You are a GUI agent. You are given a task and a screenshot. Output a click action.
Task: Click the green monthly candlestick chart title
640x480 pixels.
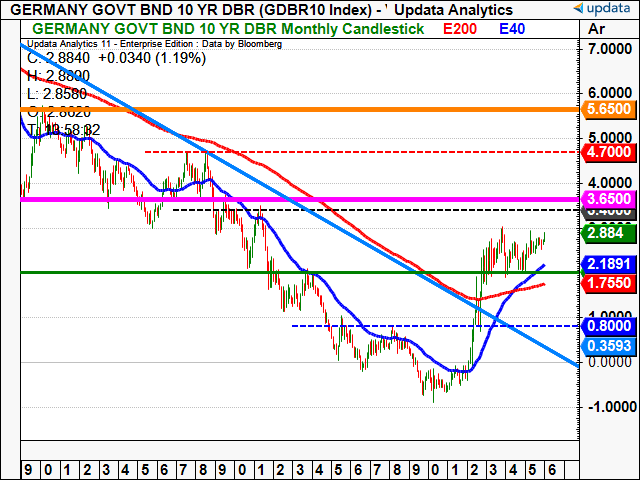230,30
